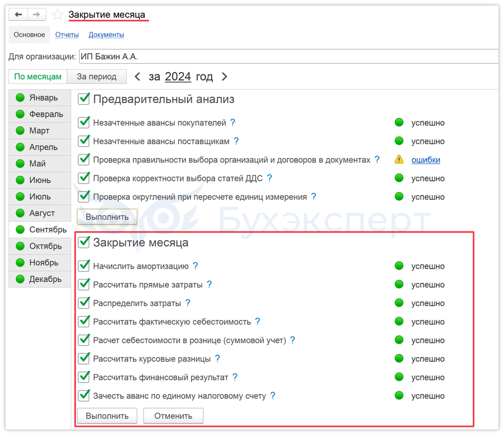The height and width of the screenshot is (435, 504).
Task: Click help icon beside Начислить амортизацию
Action: coord(195,266)
